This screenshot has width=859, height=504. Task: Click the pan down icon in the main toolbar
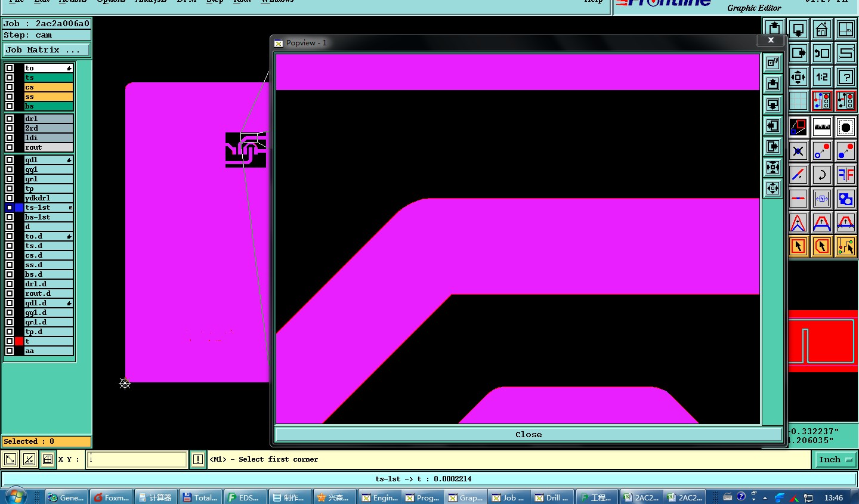point(798,29)
